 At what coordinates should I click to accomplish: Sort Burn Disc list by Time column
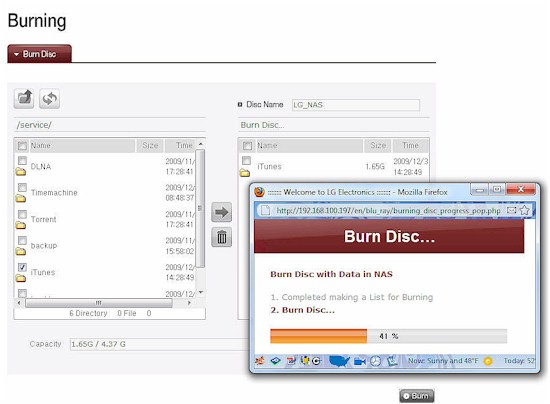410,145
